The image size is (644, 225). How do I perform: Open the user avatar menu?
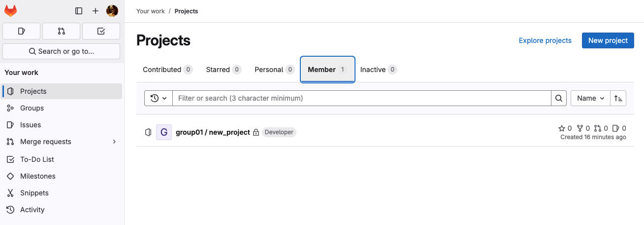pyautogui.click(x=112, y=11)
